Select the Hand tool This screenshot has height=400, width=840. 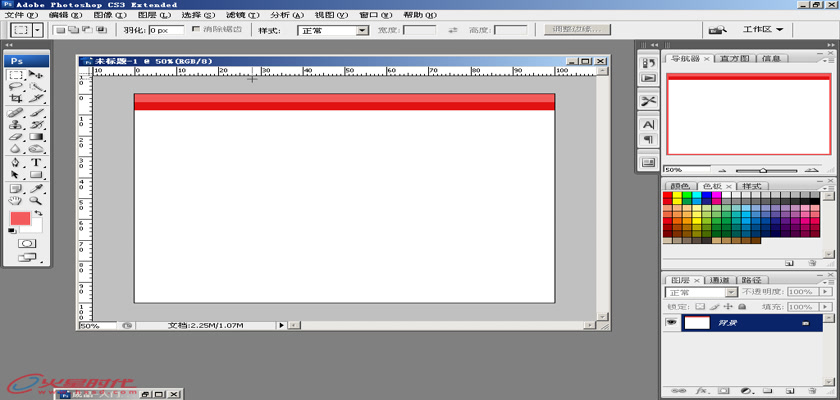16,200
